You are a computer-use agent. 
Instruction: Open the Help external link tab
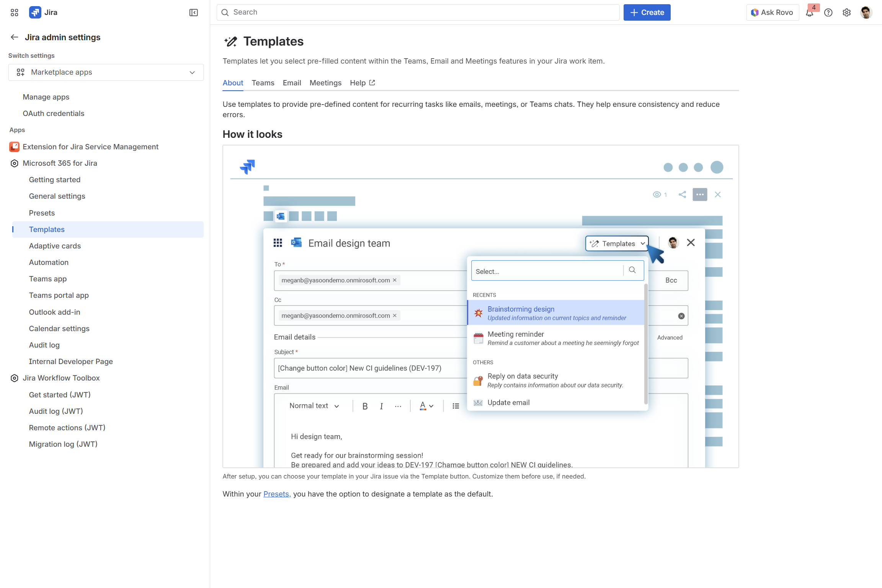tap(362, 83)
